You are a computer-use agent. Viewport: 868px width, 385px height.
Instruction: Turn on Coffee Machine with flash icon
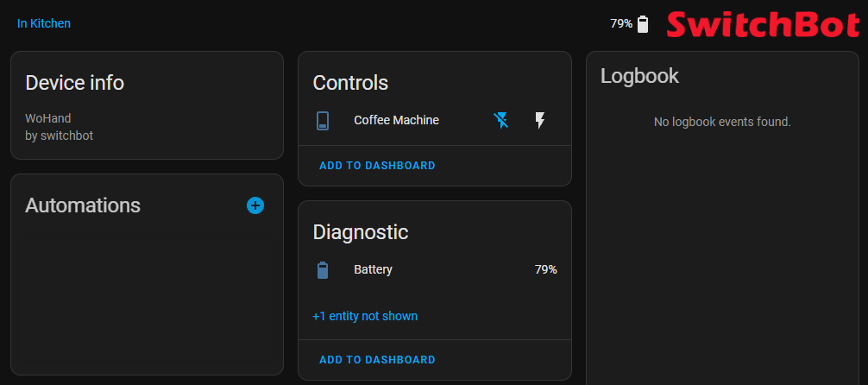pyautogui.click(x=540, y=121)
